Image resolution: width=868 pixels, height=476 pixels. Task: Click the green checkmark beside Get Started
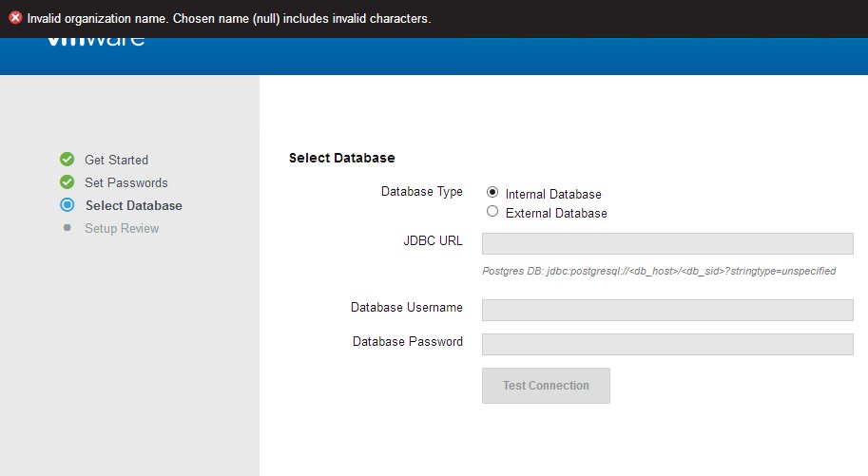67,160
